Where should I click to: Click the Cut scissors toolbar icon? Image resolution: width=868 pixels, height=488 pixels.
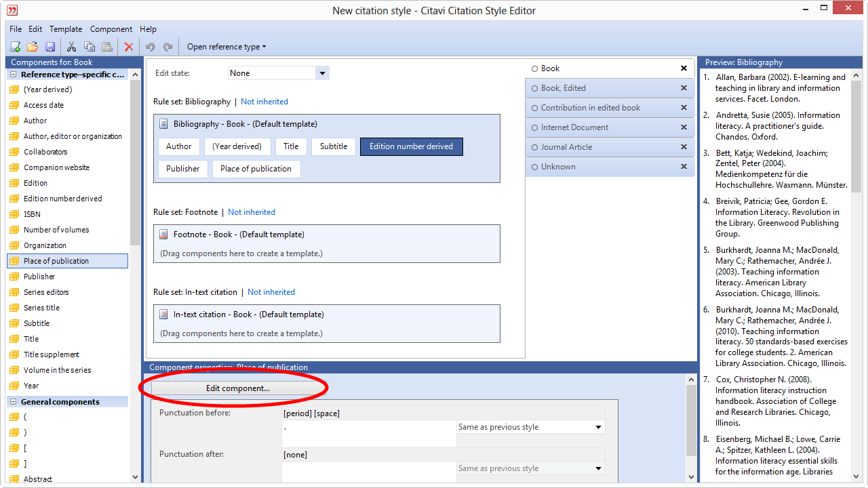(71, 47)
